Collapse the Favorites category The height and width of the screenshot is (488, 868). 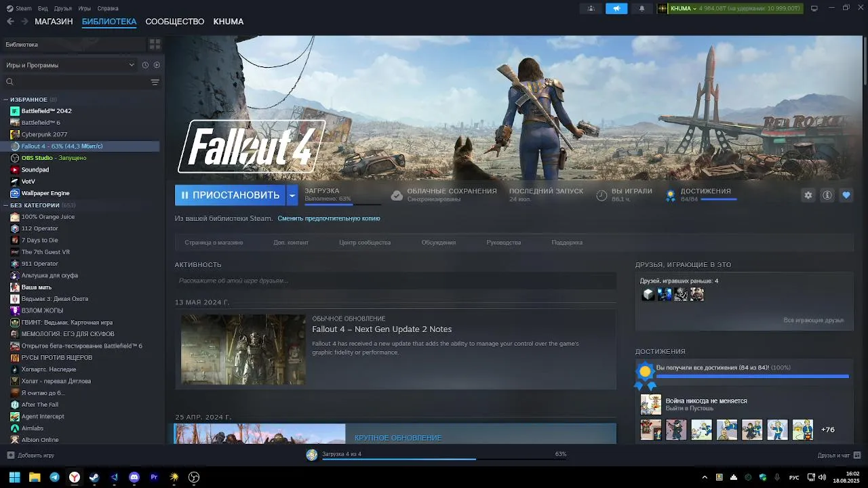click(6, 100)
